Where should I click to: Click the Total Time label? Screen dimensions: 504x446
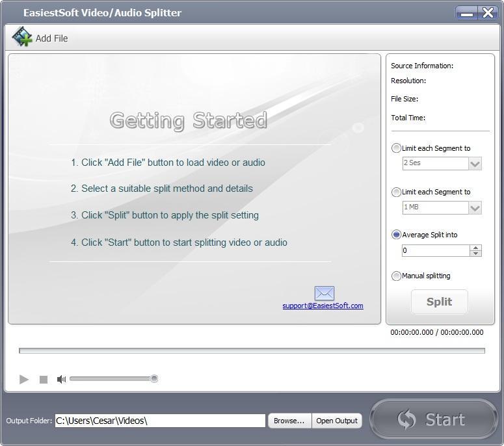point(408,118)
